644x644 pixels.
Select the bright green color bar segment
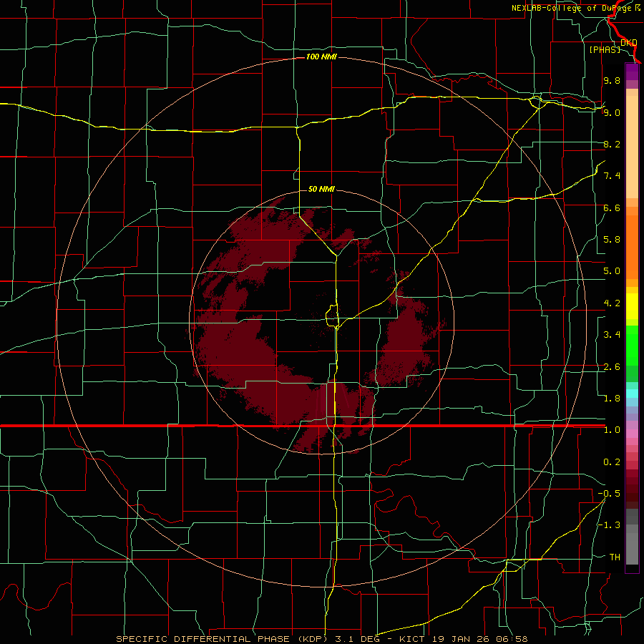click(632, 346)
